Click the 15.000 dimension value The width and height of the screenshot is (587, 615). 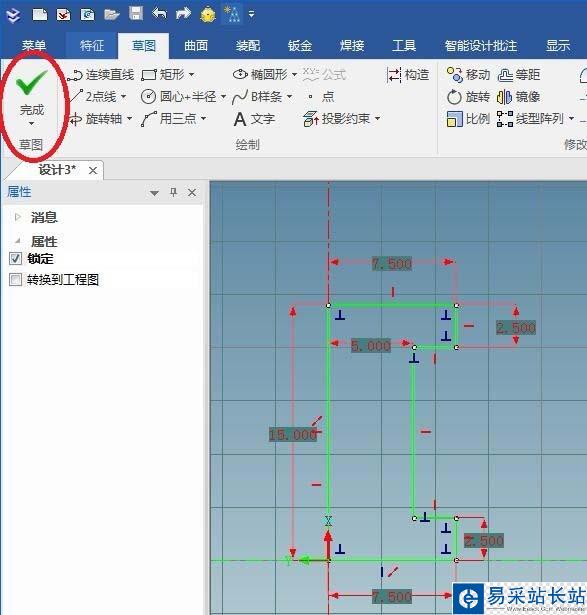coord(293,434)
